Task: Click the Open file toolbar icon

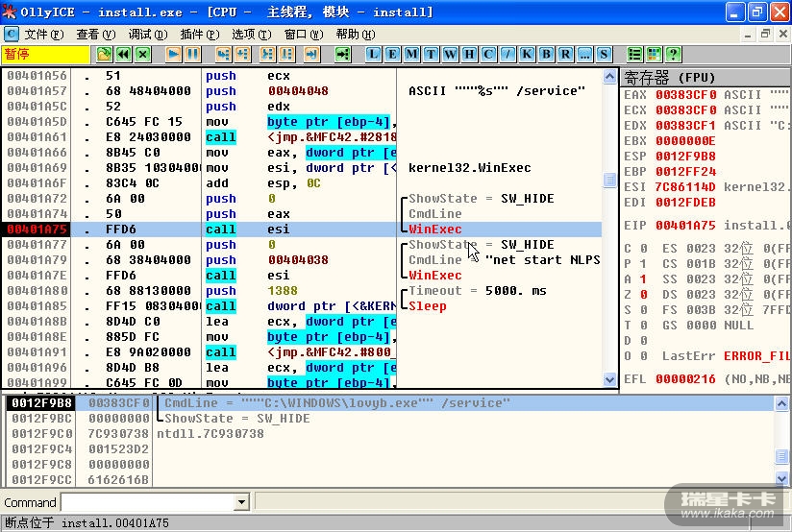Action: pos(105,54)
